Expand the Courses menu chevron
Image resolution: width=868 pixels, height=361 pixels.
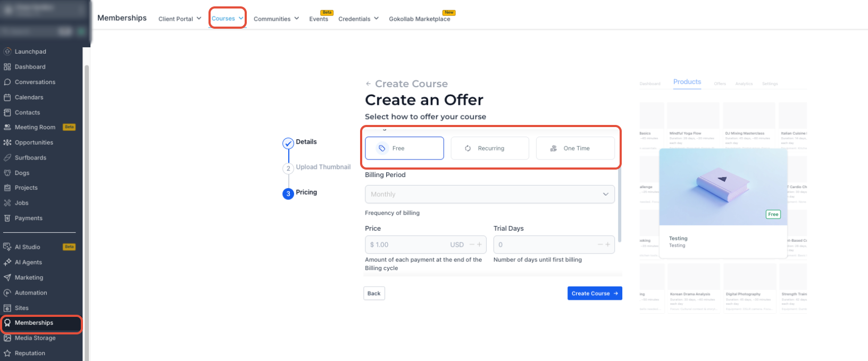tap(241, 18)
